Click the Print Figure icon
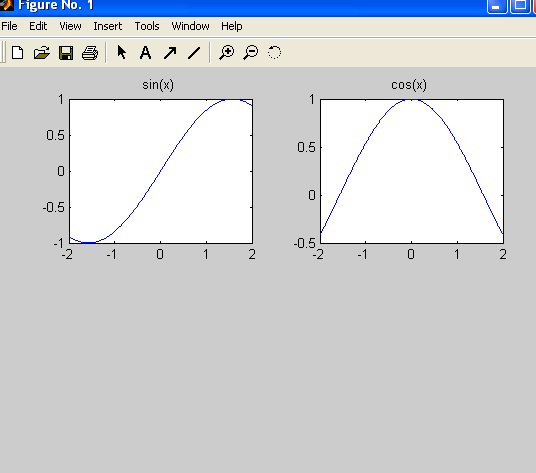536x473 pixels. pos(90,53)
